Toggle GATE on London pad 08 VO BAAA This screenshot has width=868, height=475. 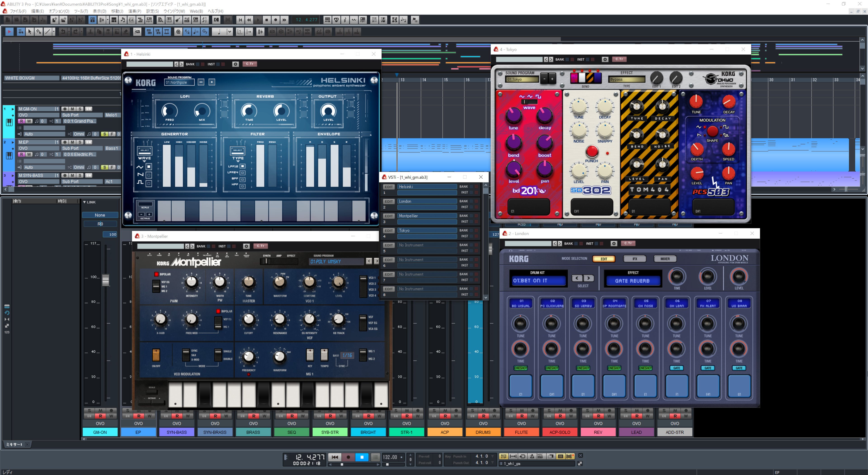(x=739, y=368)
